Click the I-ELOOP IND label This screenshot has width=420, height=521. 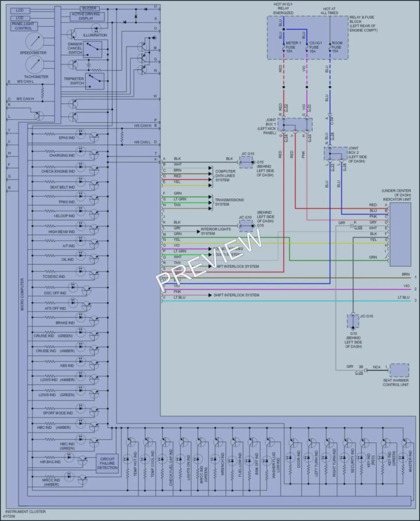coord(64,216)
